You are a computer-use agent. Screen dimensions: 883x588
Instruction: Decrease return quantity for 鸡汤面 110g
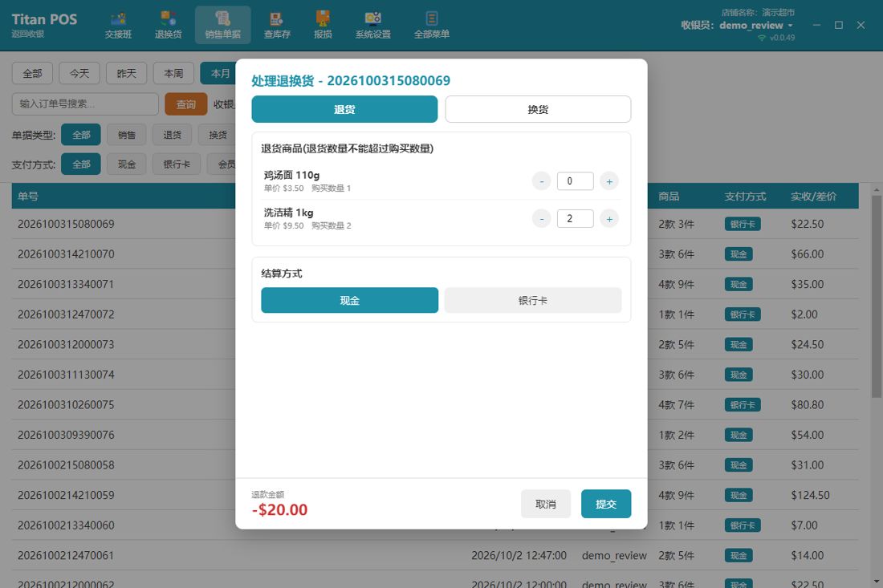(541, 181)
